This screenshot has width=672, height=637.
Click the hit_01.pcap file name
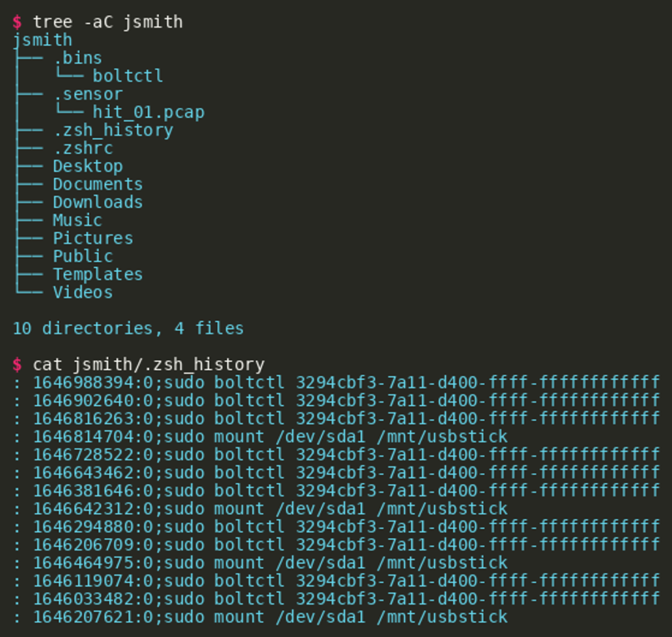click(x=148, y=112)
